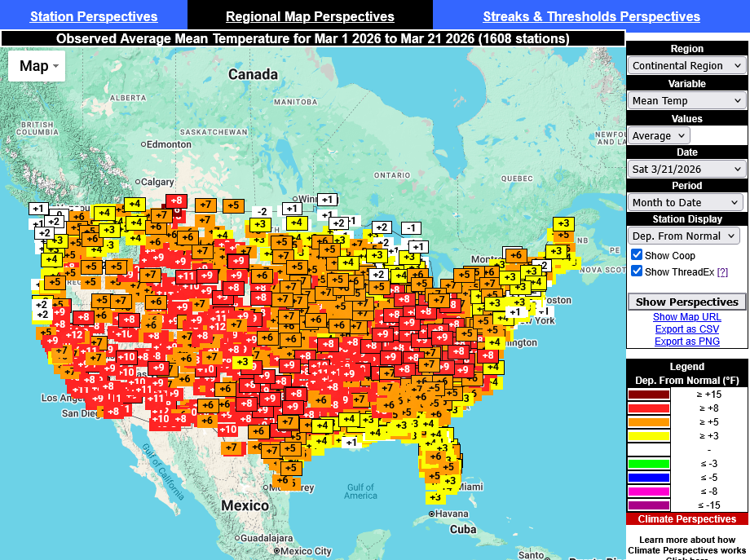Image resolution: width=750 pixels, height=560 pixels.
Task: Click the +8 red marker north of Montana
Action: coord(176,201)
